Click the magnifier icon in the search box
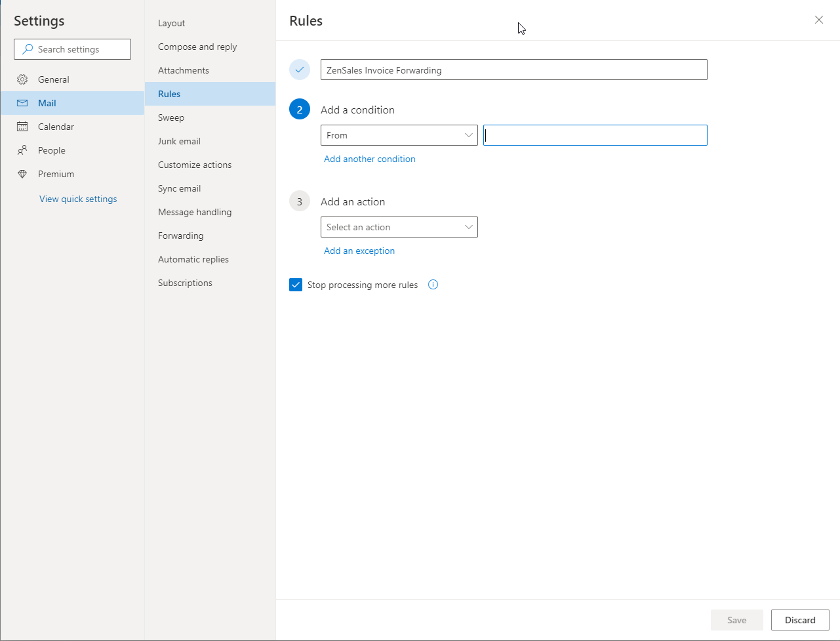 click(x=28, y=49)
